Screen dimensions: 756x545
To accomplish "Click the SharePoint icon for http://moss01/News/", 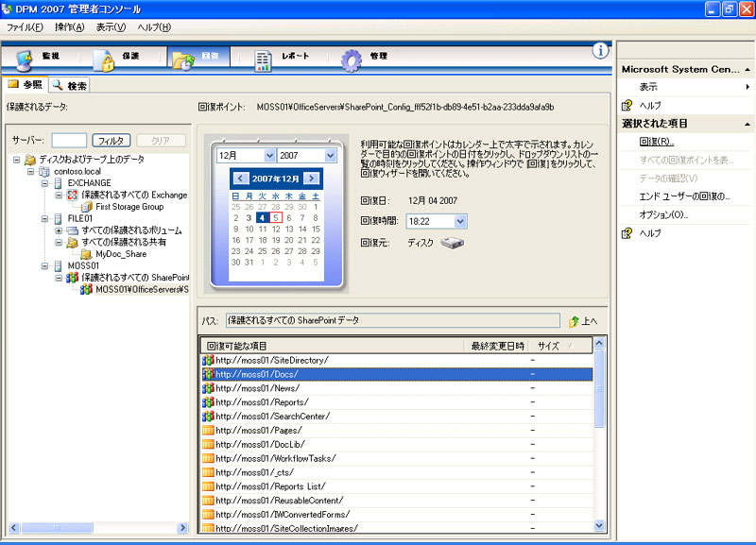I will [x=208, y=388].
